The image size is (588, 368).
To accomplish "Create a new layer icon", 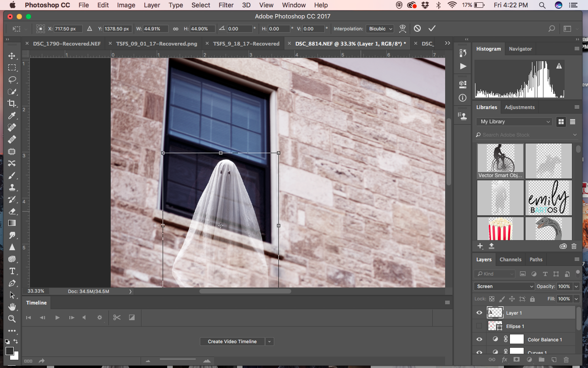I will (x=554, y=359).
